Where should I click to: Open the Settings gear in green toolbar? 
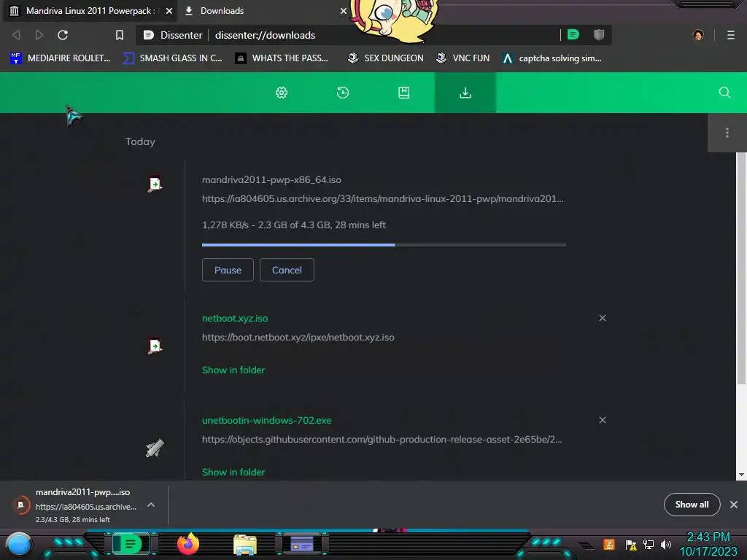click(x=282, y=93)
